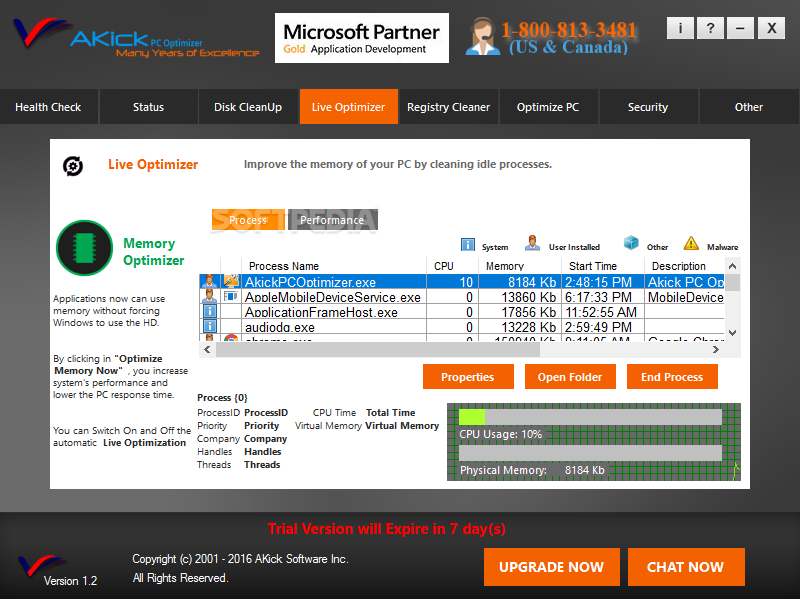Click the Trial Version expiry notice
Image resolution: width=800 pixels, height=599 pixels.
(x=386, y=529)
